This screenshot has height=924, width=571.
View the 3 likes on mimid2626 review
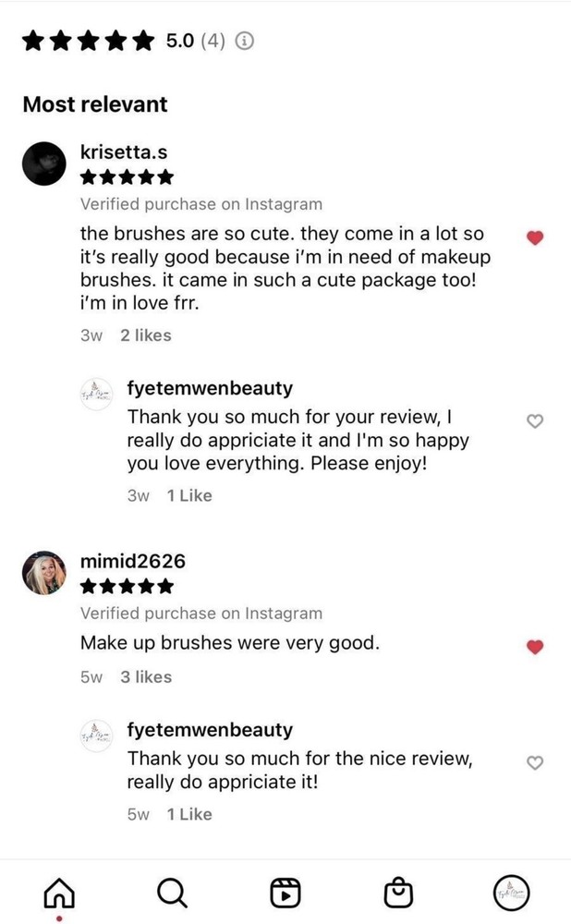tap(146, 676)
